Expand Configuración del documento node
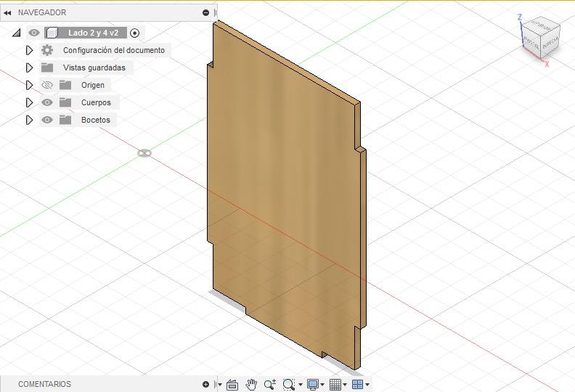This screenshot has height=392, width=575. coord(29,50)
